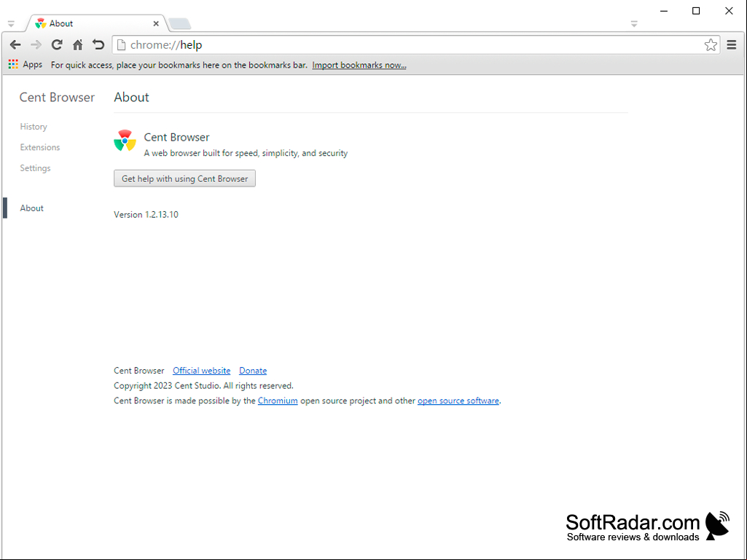747x560 pixels.
Task: Click the Cent Browser sidebar heading
Action: 57,97
